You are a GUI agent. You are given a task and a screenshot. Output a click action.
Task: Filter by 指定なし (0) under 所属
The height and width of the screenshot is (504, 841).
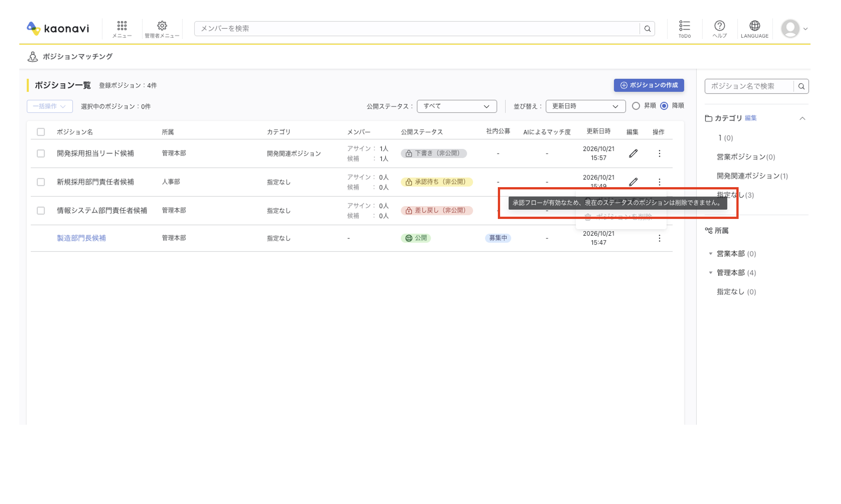736,291
